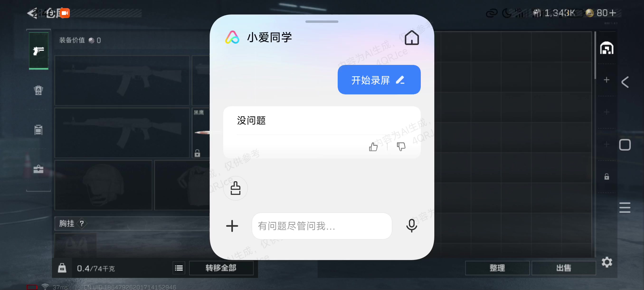644x290 pixels.
Task: Click the 转移全部 button
Action: click(221, 268)
